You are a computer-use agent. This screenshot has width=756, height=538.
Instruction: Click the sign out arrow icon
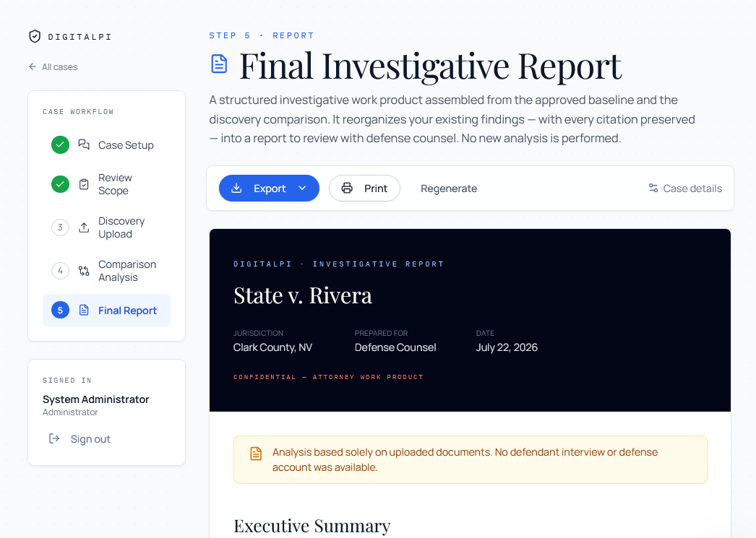[54, 438]
